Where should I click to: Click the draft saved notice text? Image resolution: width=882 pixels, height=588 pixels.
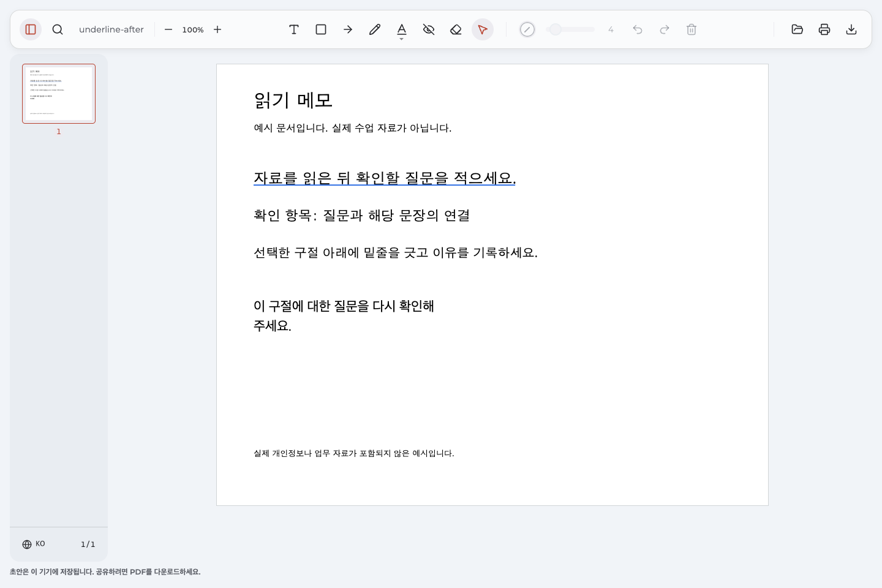pyautogui.click(x=105, y=571)
